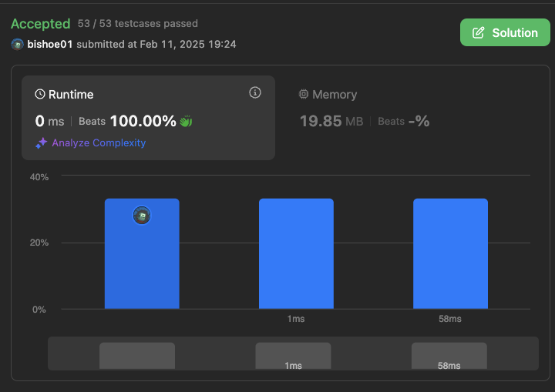This screenshot has width=555, height=392.
Task: Click the Runtime clock icon
Action: click(40, 94)
